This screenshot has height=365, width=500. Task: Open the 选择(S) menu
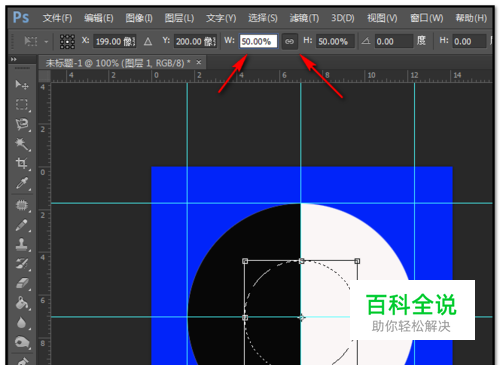[263, 18]
